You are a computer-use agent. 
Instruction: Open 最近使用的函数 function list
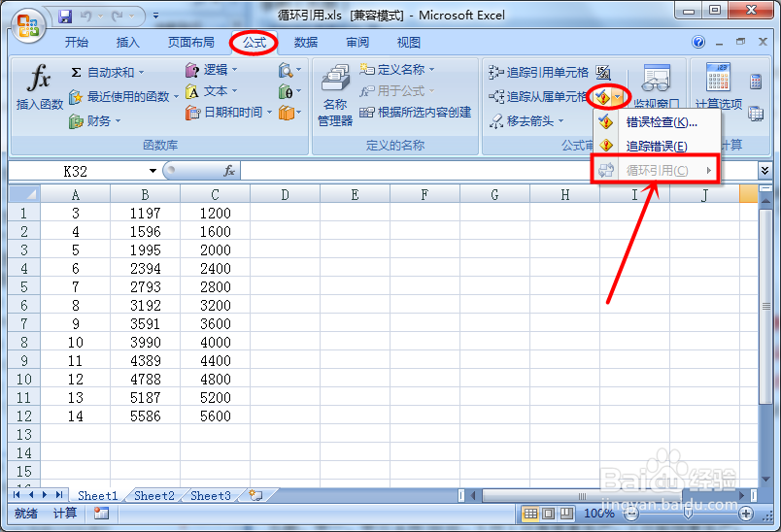tap(124, 96)
